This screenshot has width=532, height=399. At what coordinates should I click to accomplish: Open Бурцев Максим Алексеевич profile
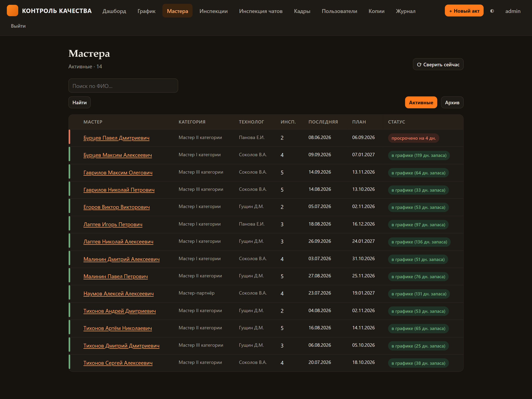pyautogui.click(x=118, y=155)
